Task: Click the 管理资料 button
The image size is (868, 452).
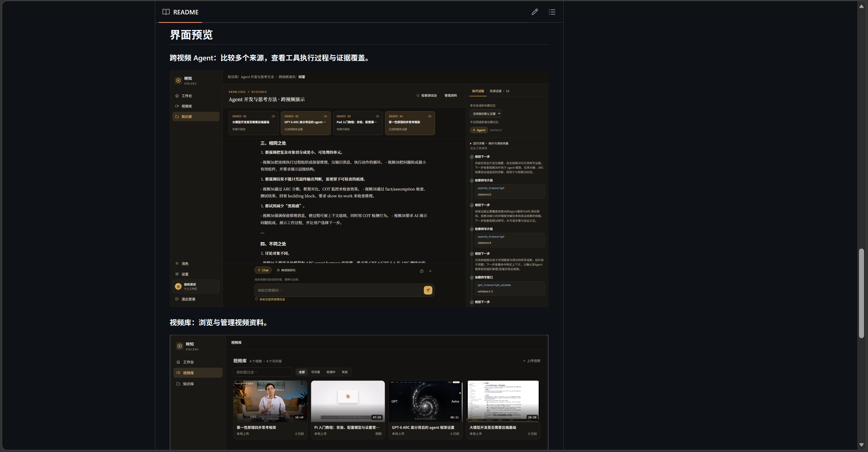Action: (x=450, y=96)
